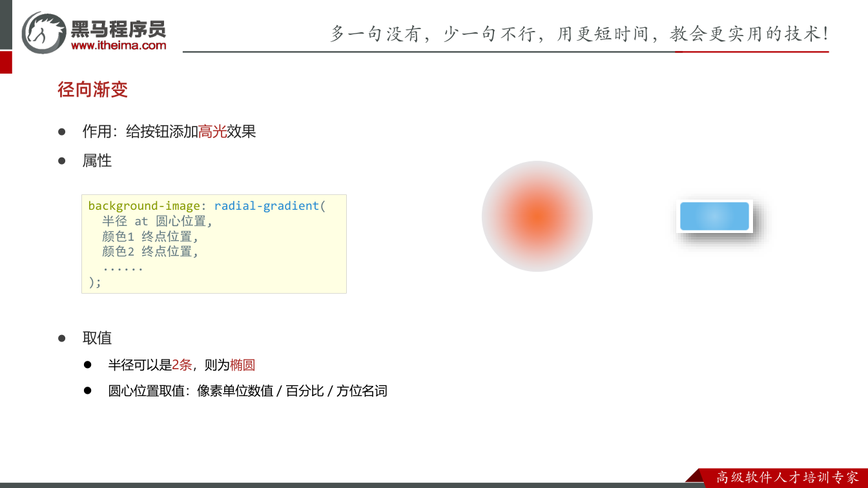Click the red 椭圆 keyword
This screenshot has height=488, width=868.
pos(243,365)
